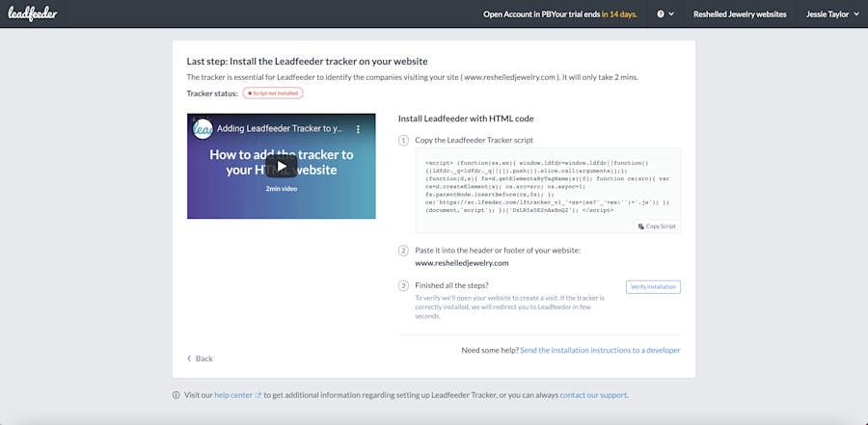Click the www.reshelledjewelry.com text in step 2

462,263
